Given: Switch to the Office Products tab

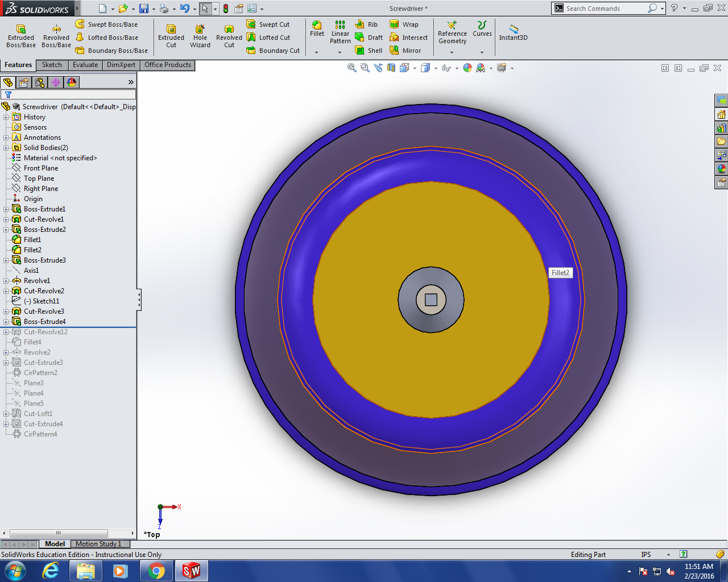Looking at the screenshot, I should (x=168, y=65).
